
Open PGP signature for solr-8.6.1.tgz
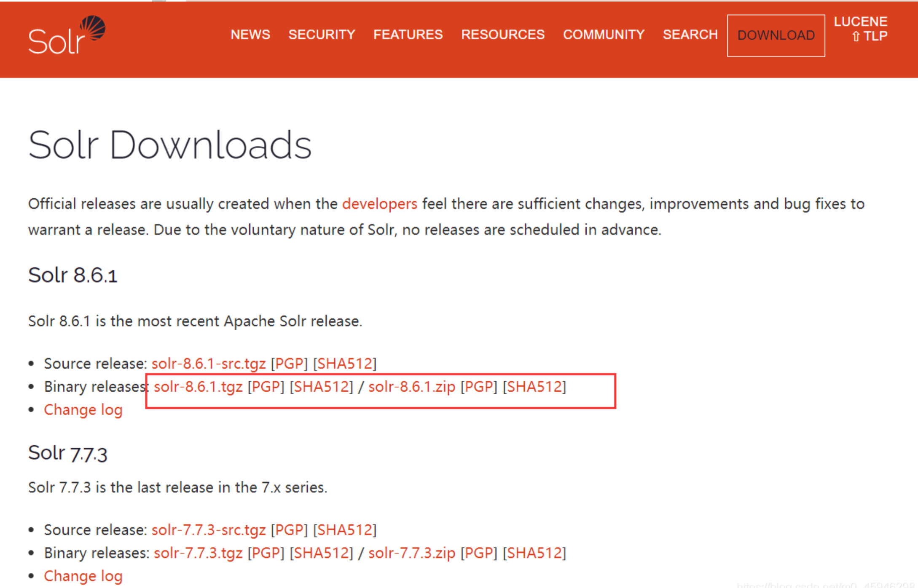(266, 387)
